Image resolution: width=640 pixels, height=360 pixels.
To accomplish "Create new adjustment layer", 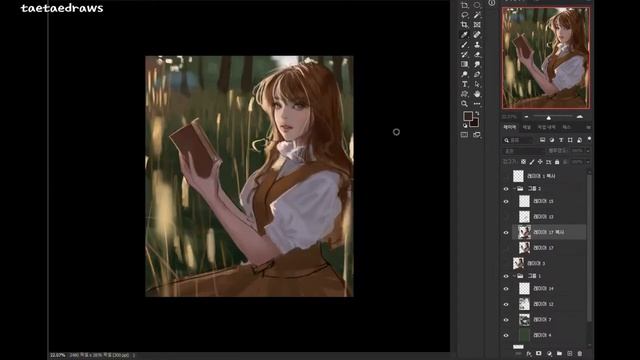I will tap(549, 353).
